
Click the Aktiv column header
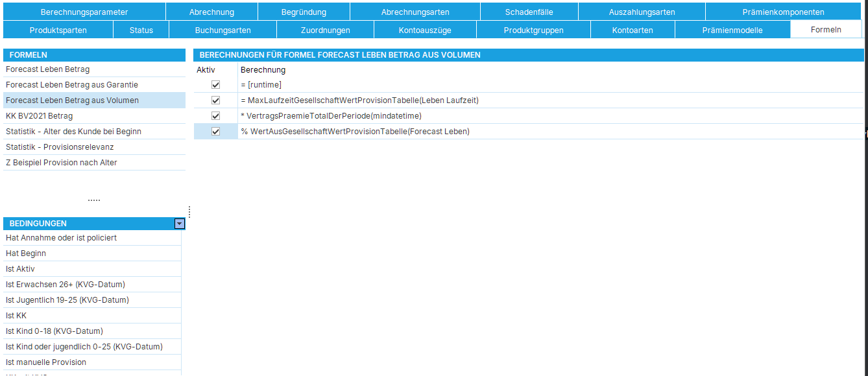coord(206,70)
